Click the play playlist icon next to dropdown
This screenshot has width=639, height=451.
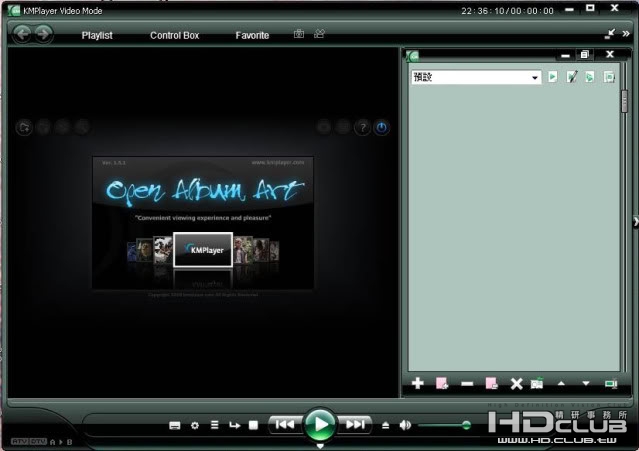[x=552, y=77]
